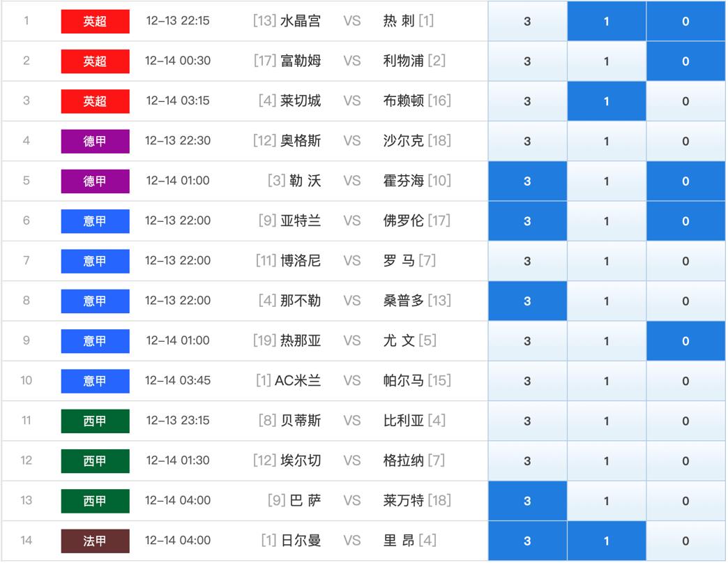Open 水晶宫 team name
The image size is (728, 563).
tap(301, 21)
